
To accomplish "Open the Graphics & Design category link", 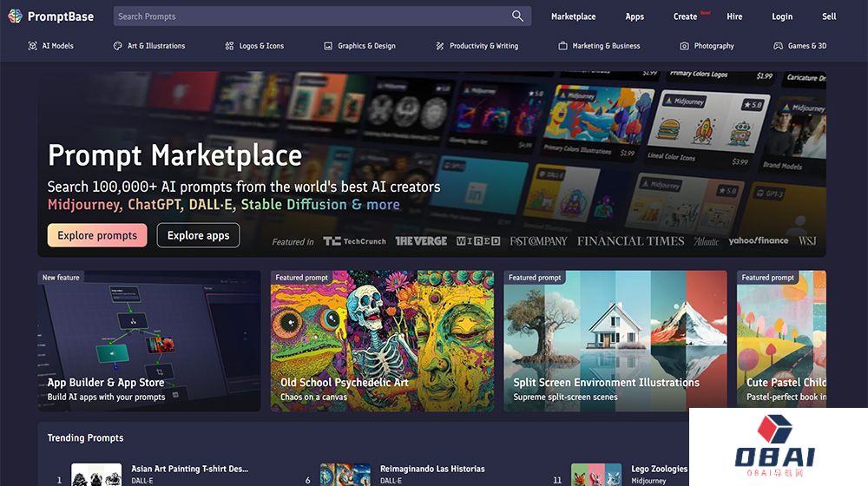I will [366, 46].
